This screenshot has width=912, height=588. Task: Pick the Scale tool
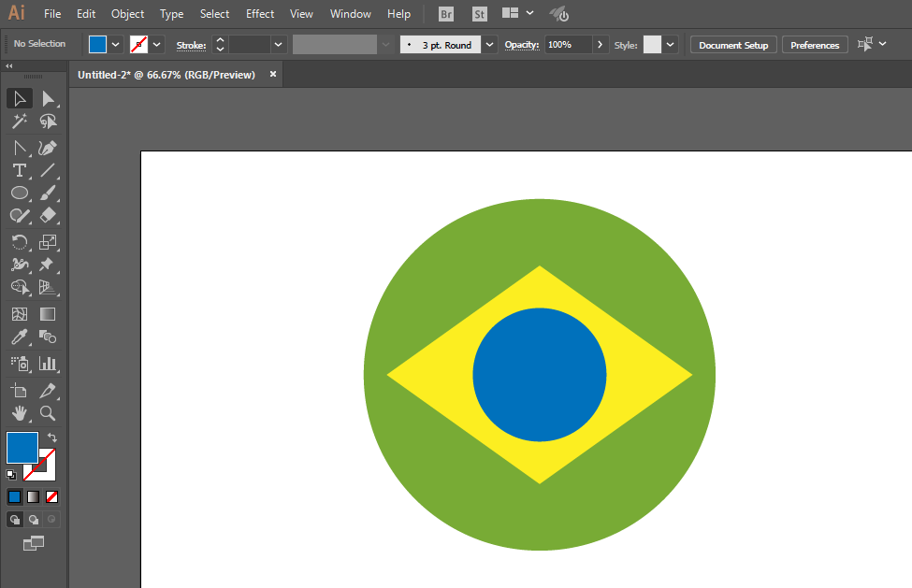pos(48,242)
